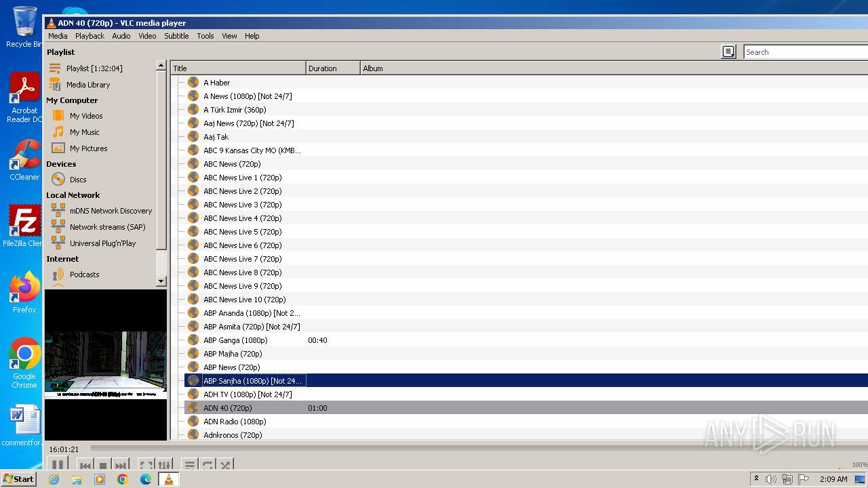Viewport: 868px width, 488px height.
Task: Open the Tools menu
Action: point(205,36)
